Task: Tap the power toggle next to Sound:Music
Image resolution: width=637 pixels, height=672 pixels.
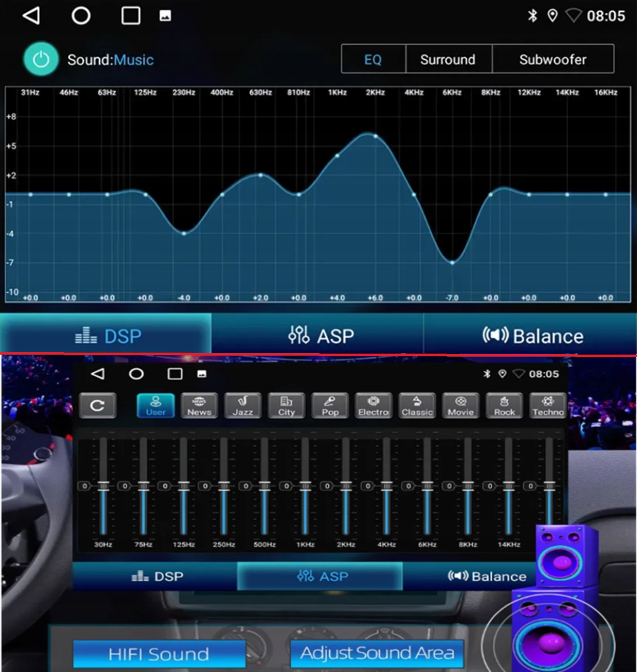Action: 41,59
